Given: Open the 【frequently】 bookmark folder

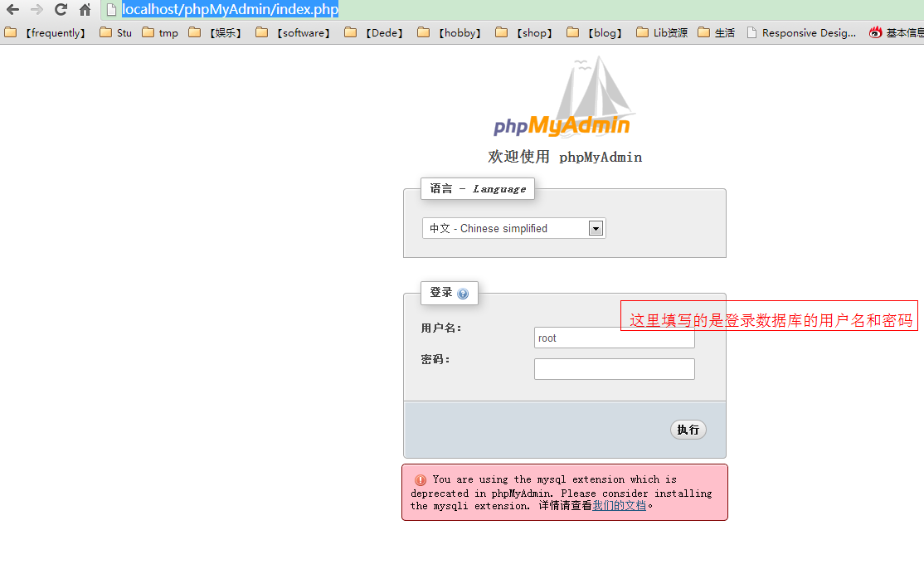Looking at the screenshot, I should pos(45,33).
